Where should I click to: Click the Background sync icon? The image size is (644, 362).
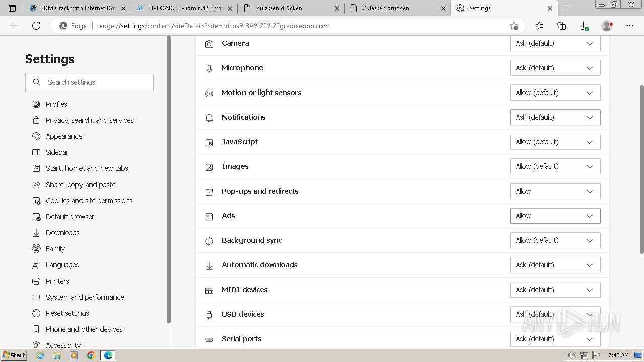(209, 241)
